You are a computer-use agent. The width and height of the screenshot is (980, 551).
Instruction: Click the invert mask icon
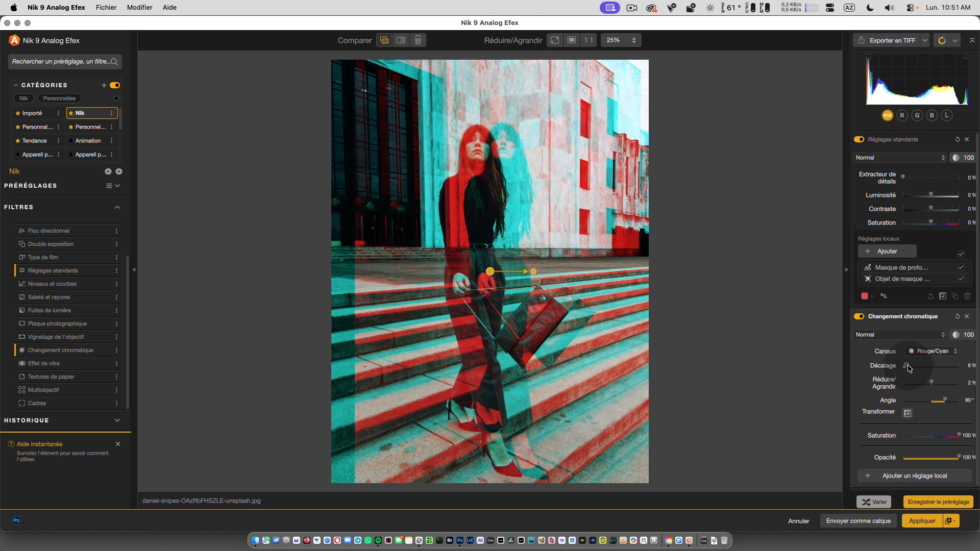point(943,296)
